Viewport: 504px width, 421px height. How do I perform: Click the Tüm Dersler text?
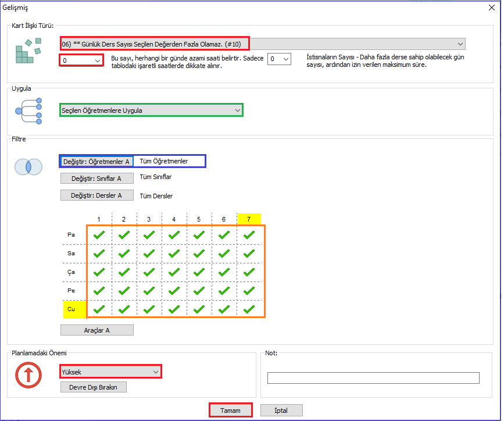(156, 196)
